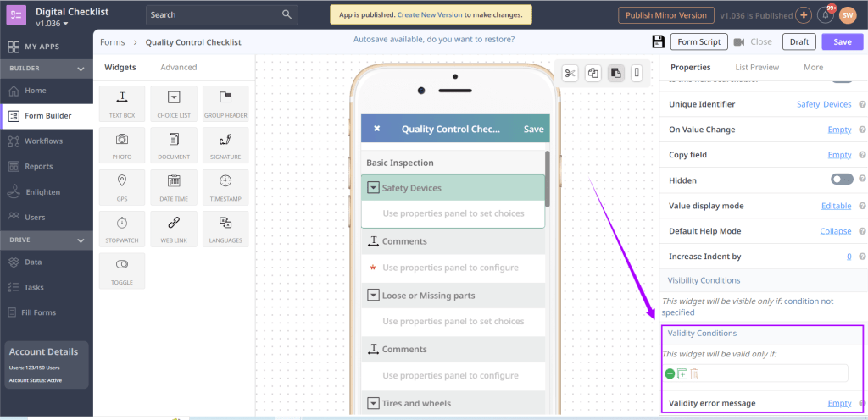Collapse the Drive sidebar section

[81, 240]
